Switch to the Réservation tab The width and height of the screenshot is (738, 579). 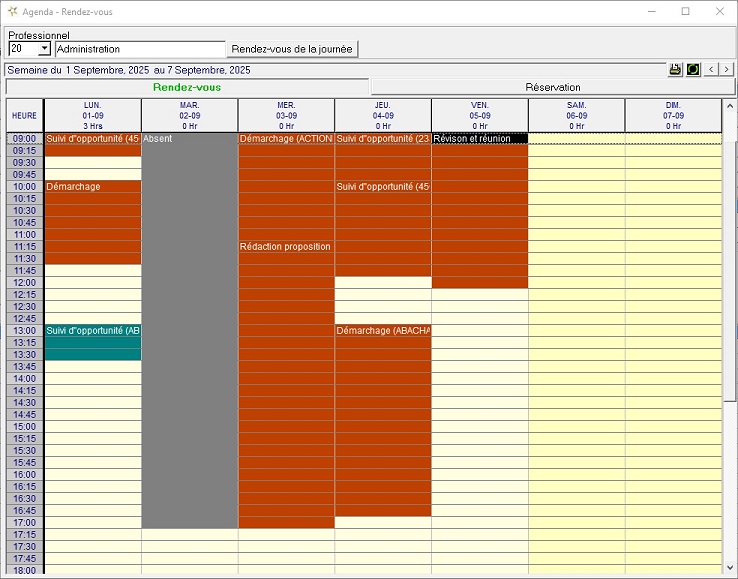pyautogui.click(x=553, y=87)
